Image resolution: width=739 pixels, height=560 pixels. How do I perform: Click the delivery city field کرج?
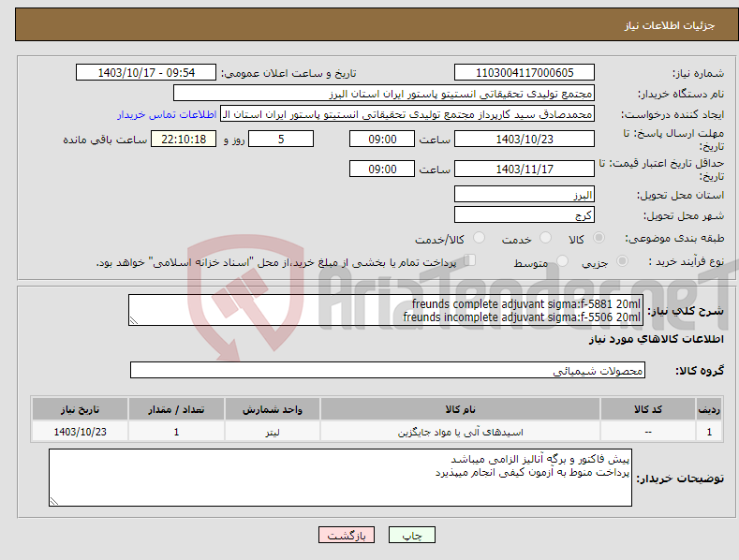(525, 215)
